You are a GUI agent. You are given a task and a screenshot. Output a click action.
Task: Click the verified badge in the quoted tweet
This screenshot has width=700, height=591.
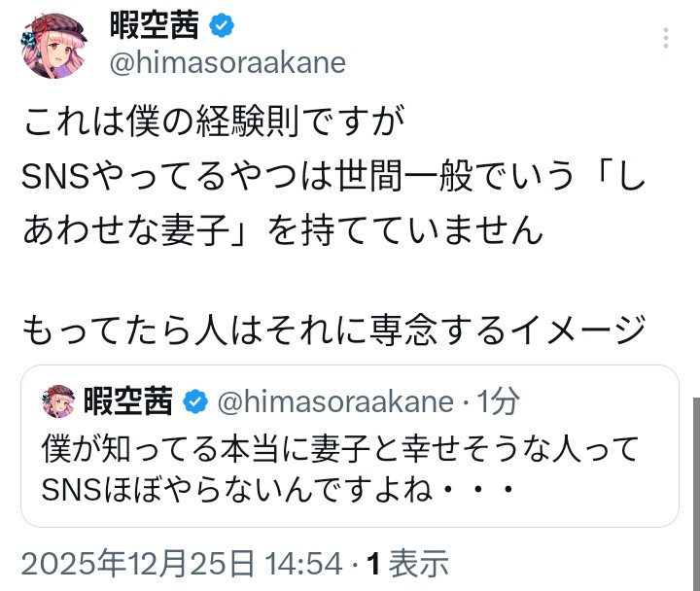coord(195,400)
